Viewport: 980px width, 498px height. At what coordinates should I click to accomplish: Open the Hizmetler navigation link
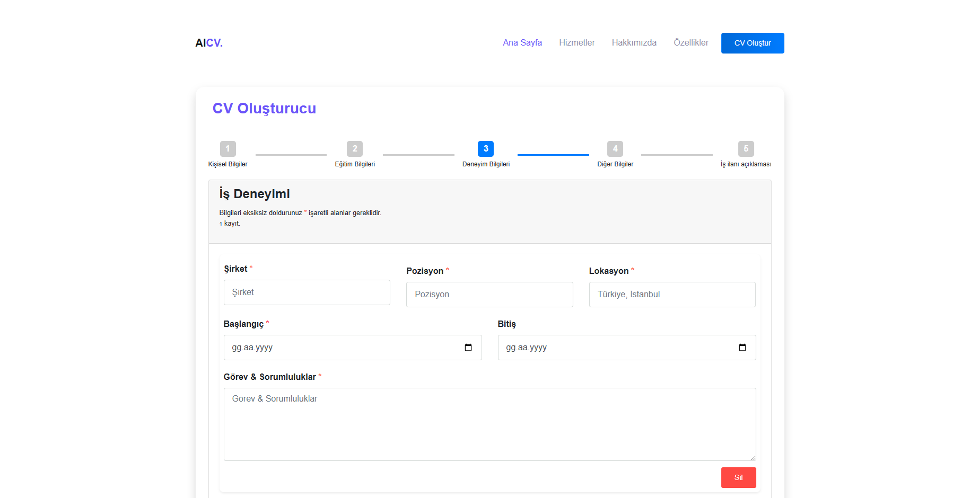(x=576, y=43)
